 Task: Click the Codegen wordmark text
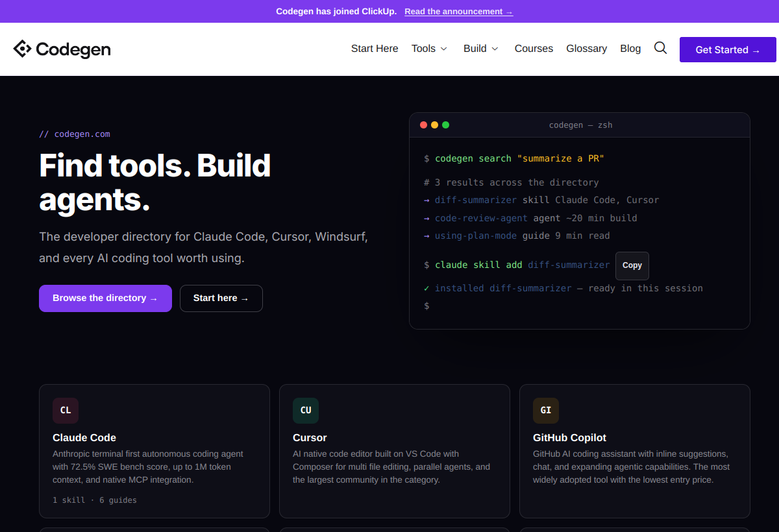(73, 49)
